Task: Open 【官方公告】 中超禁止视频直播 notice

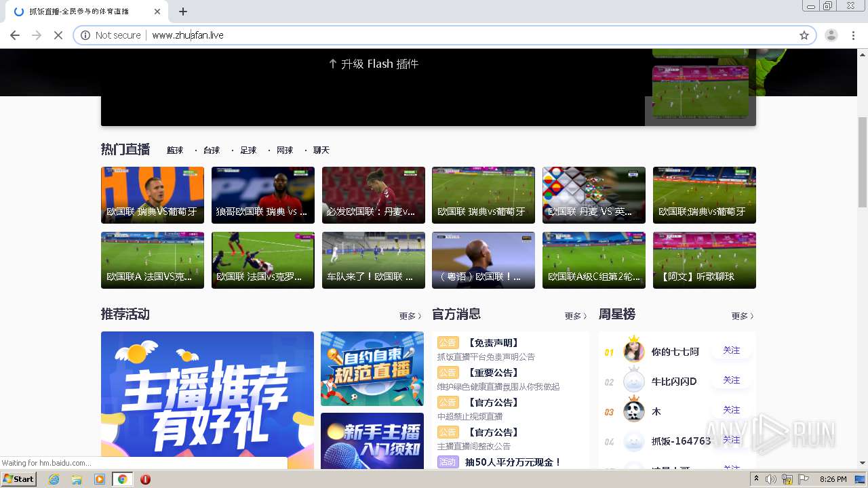Action: 493,403
